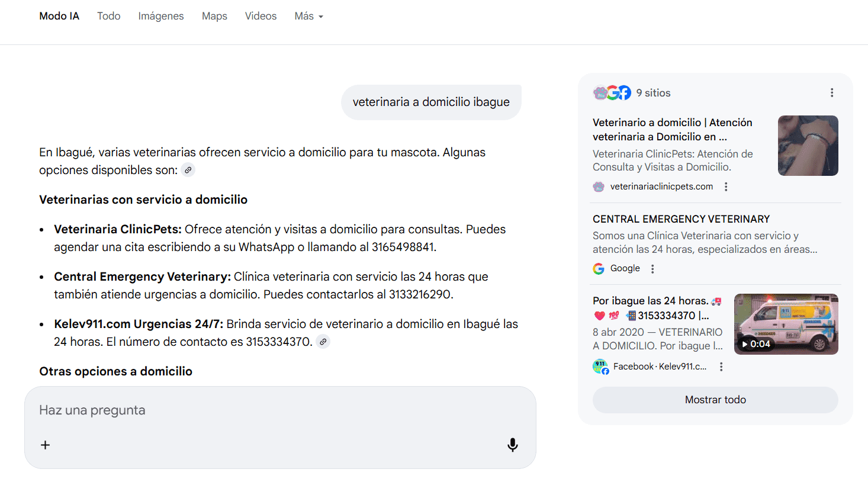This screenshot has height=482, width=868.
Task: Select the Videos tab
Action: pos(261,17)
